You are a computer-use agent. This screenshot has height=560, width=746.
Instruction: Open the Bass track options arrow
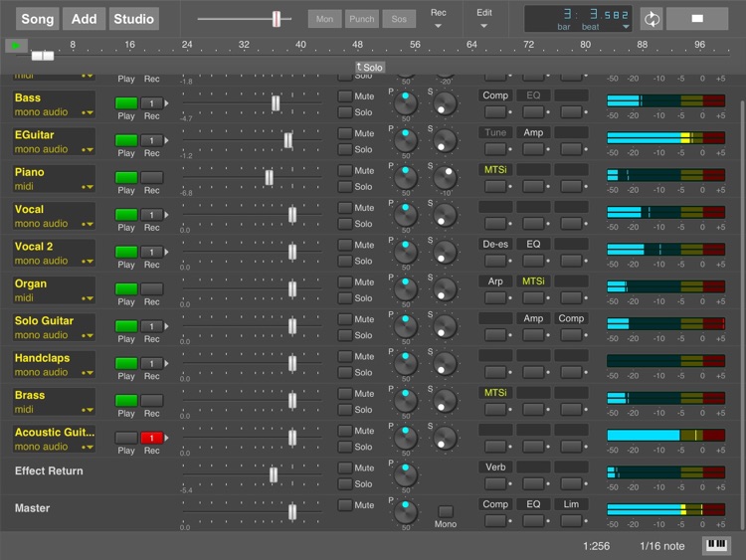88,112
